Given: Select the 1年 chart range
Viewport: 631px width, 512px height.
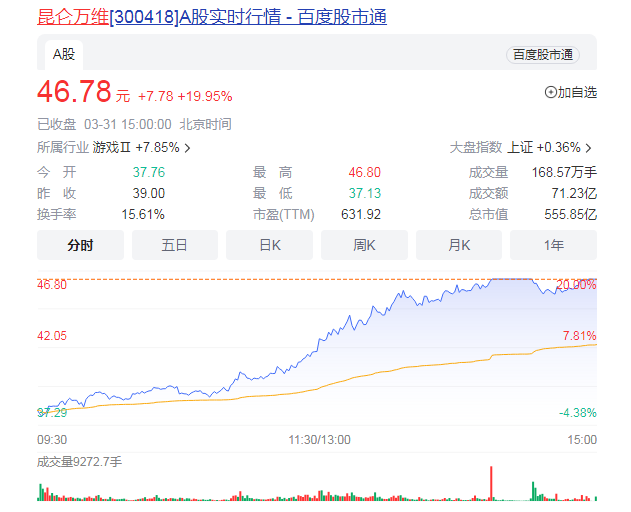Looking at the screenshot, I should [x=553, y=245].
